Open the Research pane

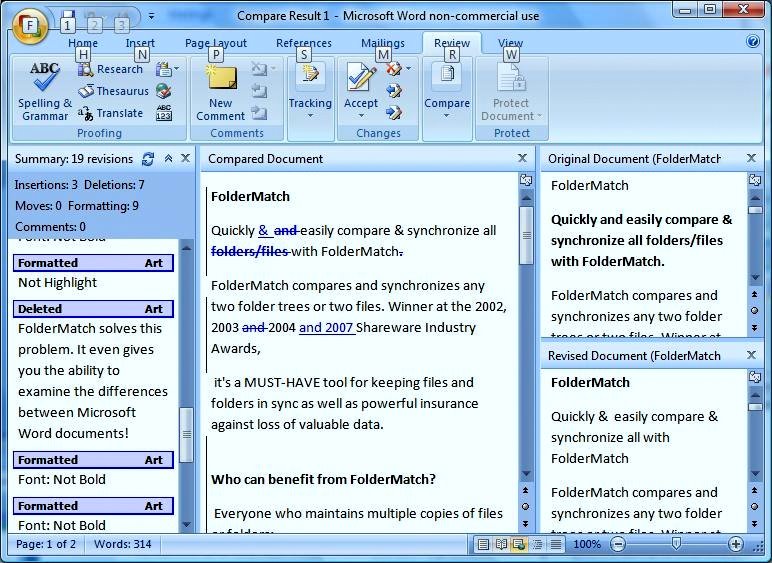point(111,69)
